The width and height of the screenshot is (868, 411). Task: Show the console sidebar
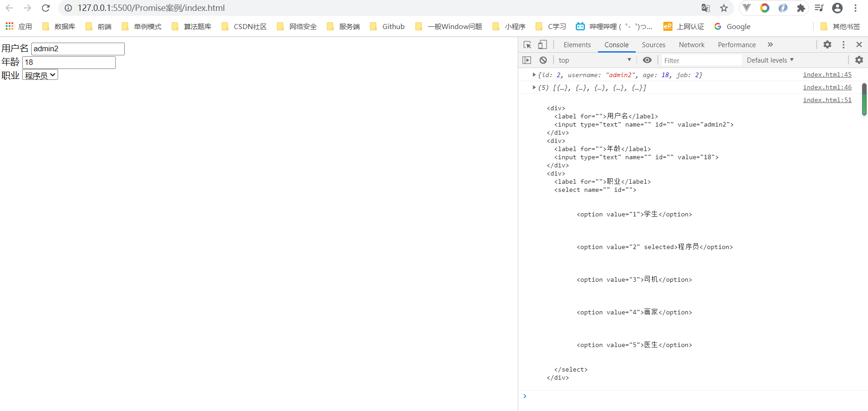[x=527, y=60]
